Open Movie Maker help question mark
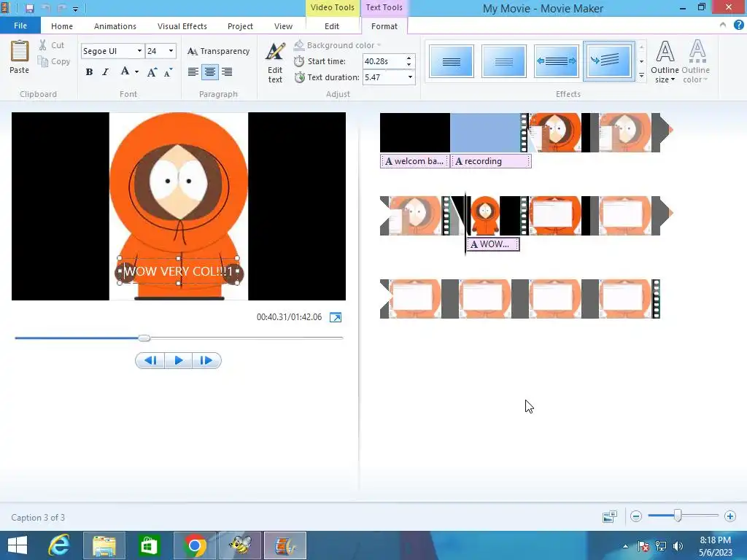Image resolution: width=747 pixels, height=560 pixels. (738, 25)
